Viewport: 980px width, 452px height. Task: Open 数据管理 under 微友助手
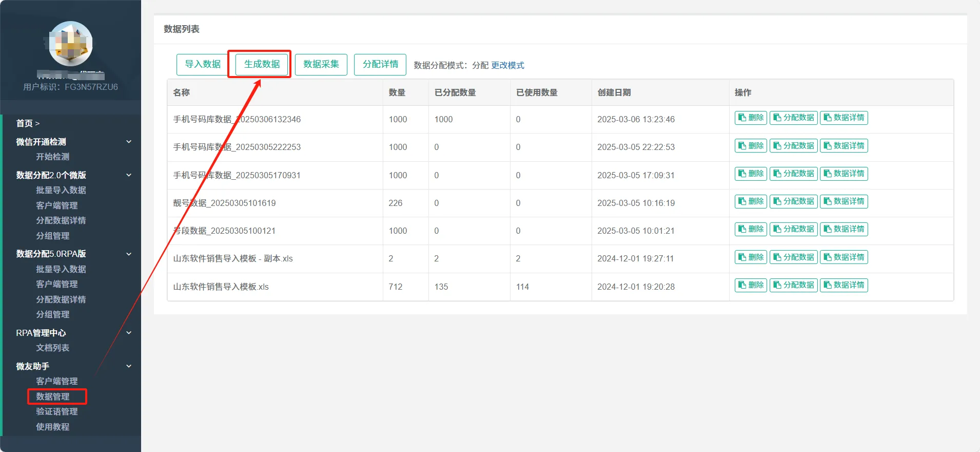(53, 397)
